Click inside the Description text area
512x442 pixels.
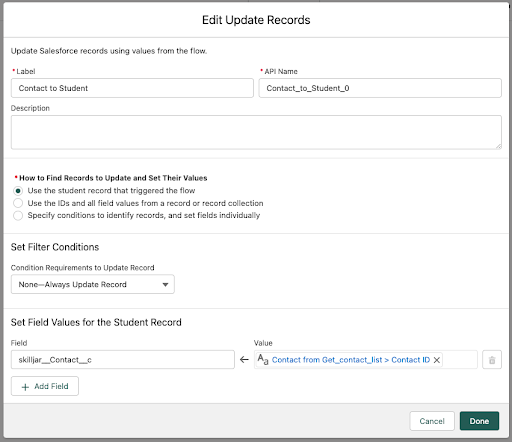coord(256,132)
